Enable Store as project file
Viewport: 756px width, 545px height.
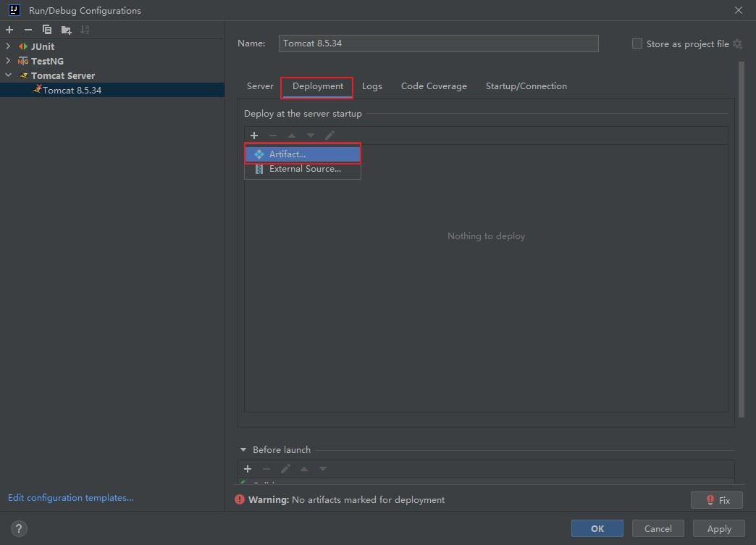point(637,44)
